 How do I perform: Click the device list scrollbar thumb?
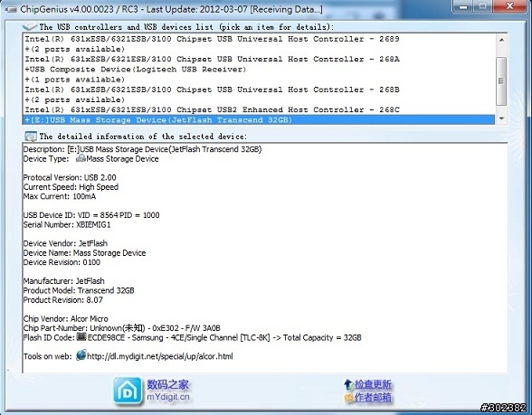tap(501, 80)
